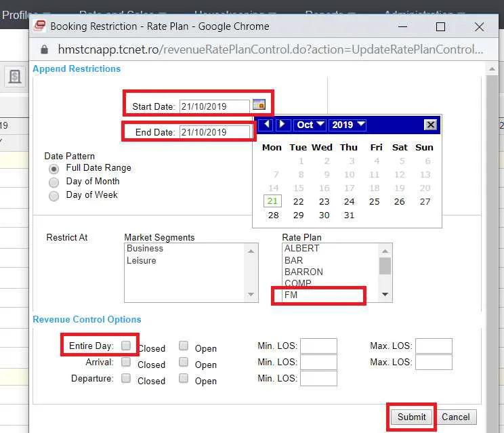Select Day of Week radio button
The image size is (504, 433).
click(54, 196)
